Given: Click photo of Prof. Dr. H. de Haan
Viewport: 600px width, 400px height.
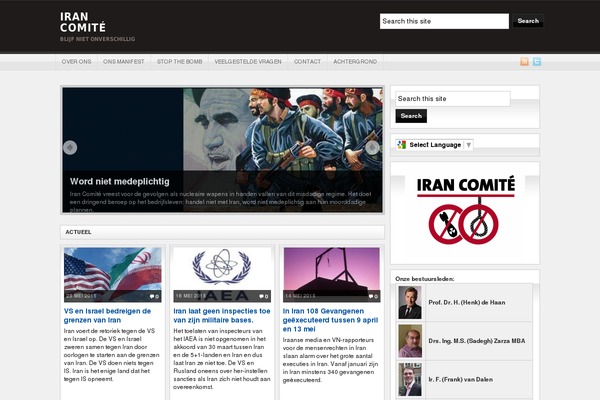Looking at the screenshot, I should point(410,302).
